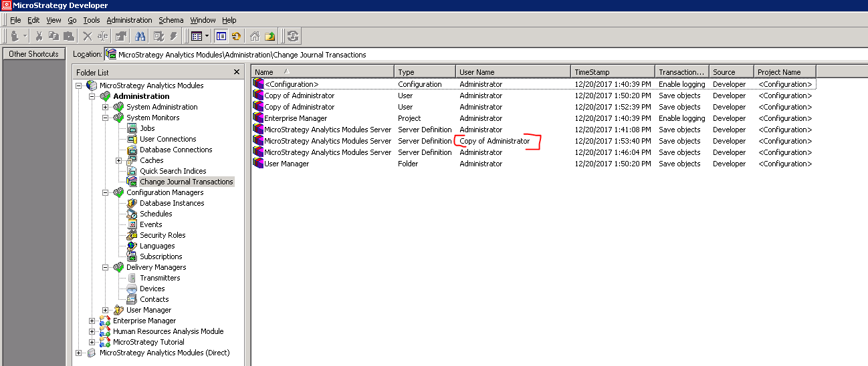Sort by the Name column header

tap(323, 71)
